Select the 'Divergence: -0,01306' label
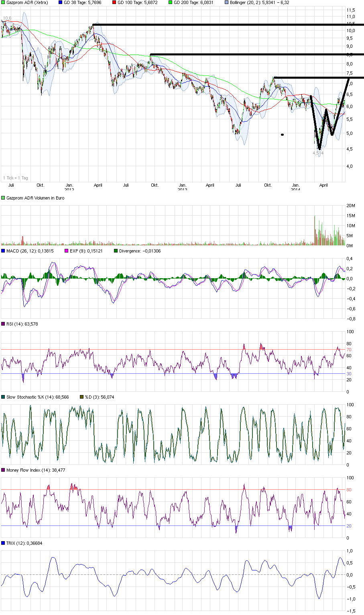The image size is (364, 615). coord(140,251)
